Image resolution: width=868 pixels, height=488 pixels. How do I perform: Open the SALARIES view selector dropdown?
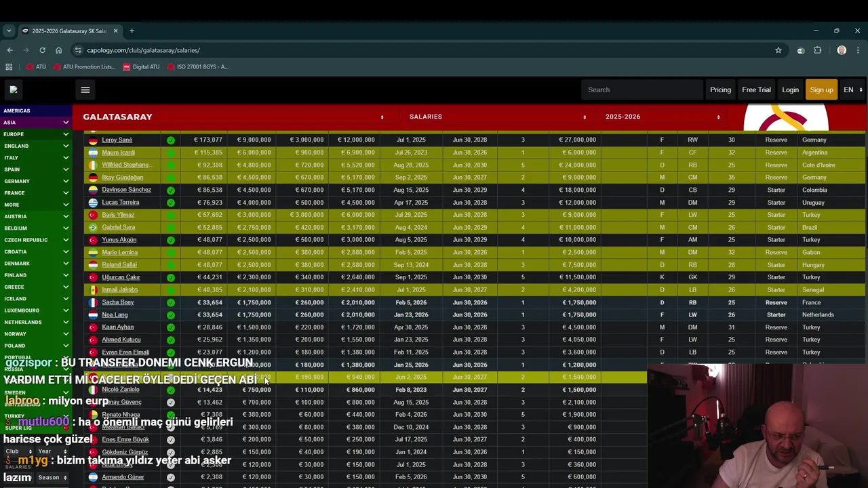(498, 117)
